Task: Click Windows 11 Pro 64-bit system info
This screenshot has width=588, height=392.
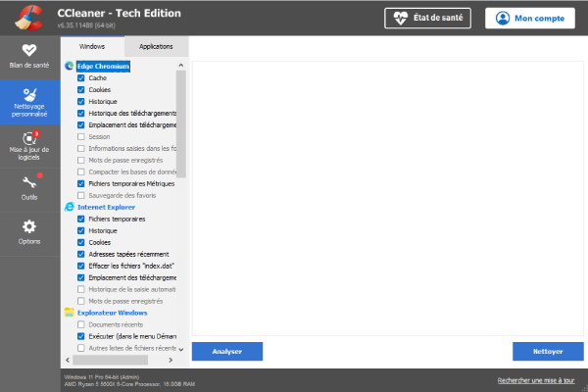Action: (102, 377)
